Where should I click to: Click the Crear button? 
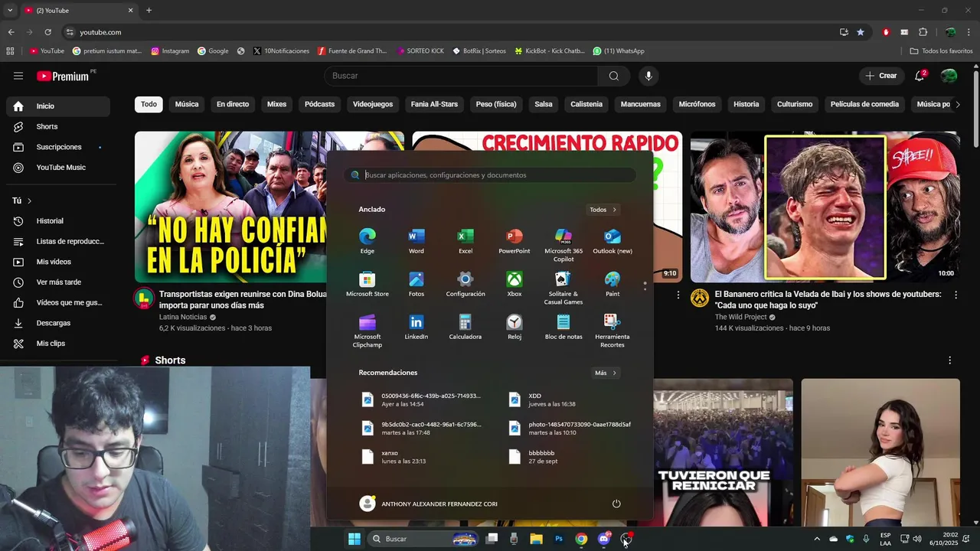pos(881,76)
